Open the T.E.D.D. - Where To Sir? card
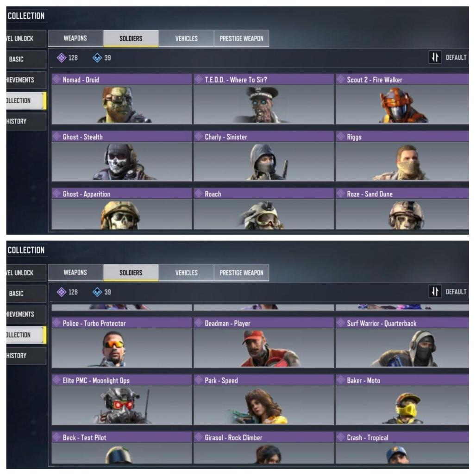The height and width of the screenshot is (476, 476). click(263, 99)
